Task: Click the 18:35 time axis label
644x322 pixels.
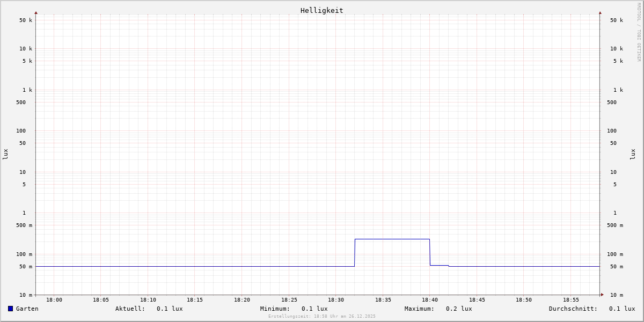Action: 383,300
